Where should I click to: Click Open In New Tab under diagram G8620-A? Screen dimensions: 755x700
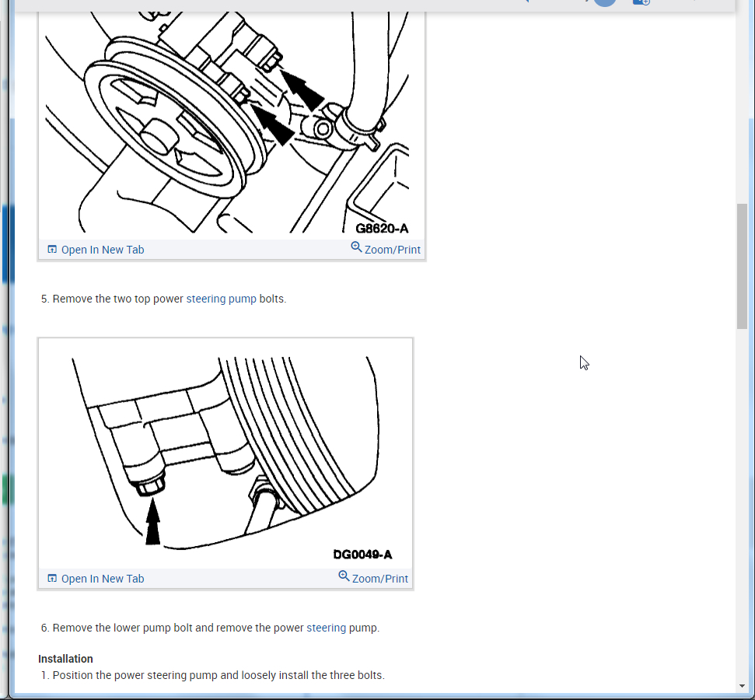point(103,250)
